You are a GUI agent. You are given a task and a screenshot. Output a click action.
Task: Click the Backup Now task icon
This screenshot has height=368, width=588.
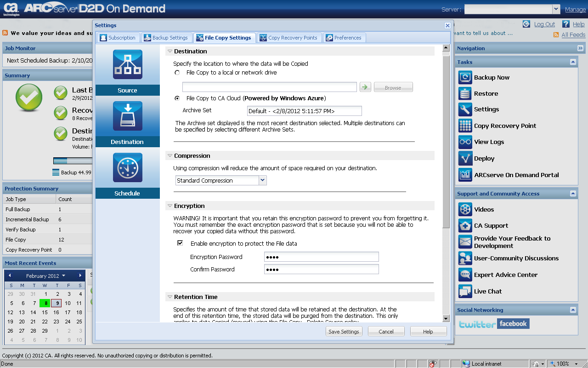[x=465, y=77]
